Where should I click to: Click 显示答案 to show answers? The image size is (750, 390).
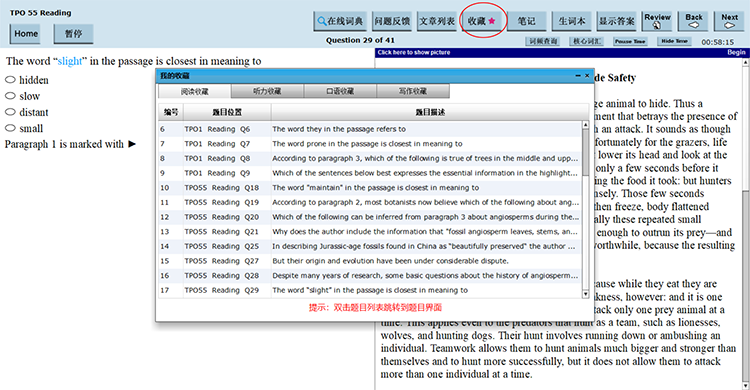pyautogui.click(x=617, y=21)
